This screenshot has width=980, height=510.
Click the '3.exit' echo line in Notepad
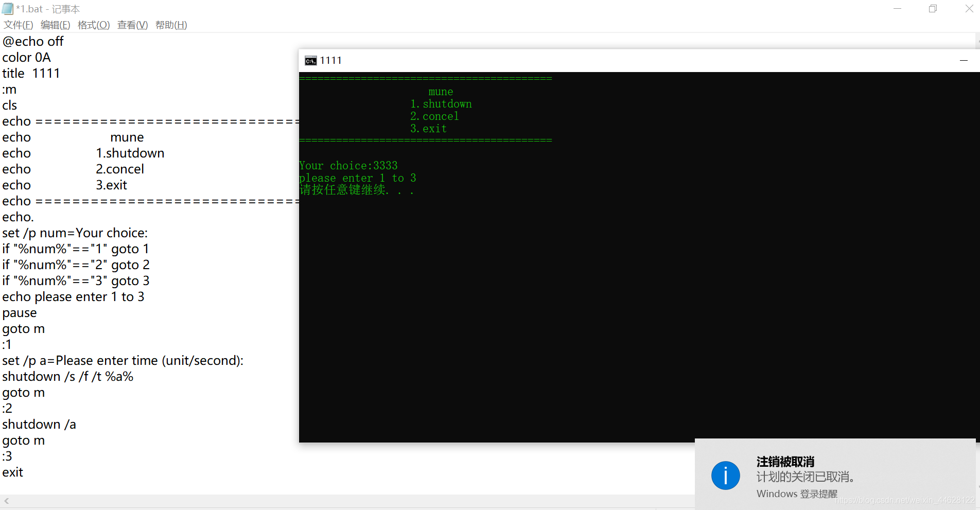65,185
